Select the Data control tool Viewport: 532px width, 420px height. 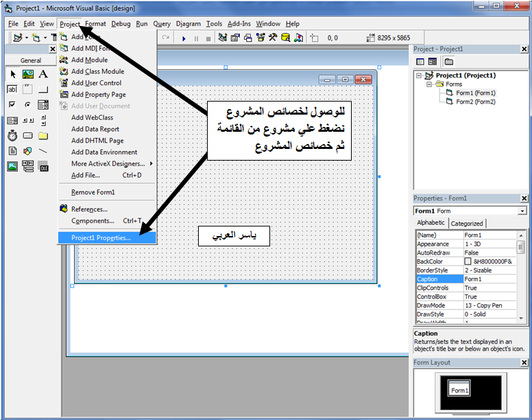28,166
